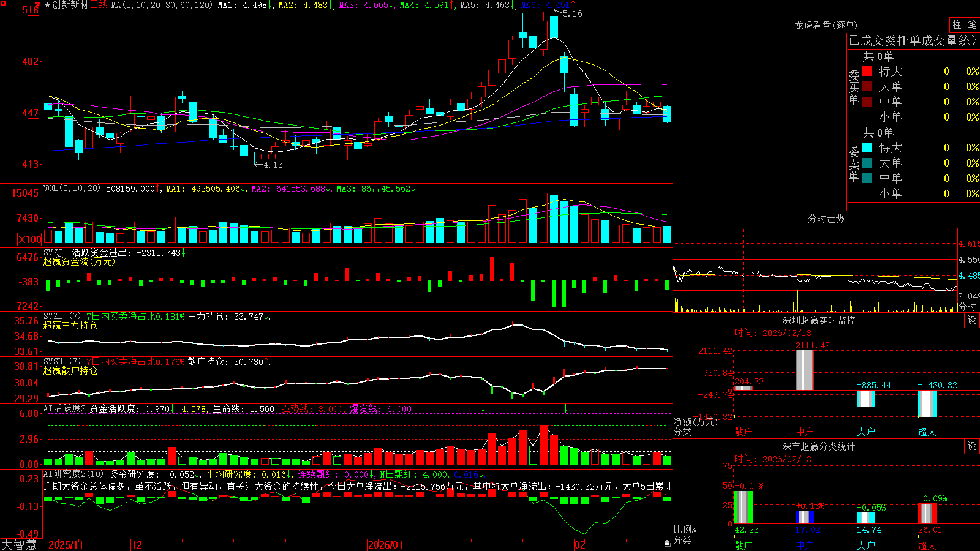Switch 龙虎看盘 to 柱 bar view

pos(957,25)
